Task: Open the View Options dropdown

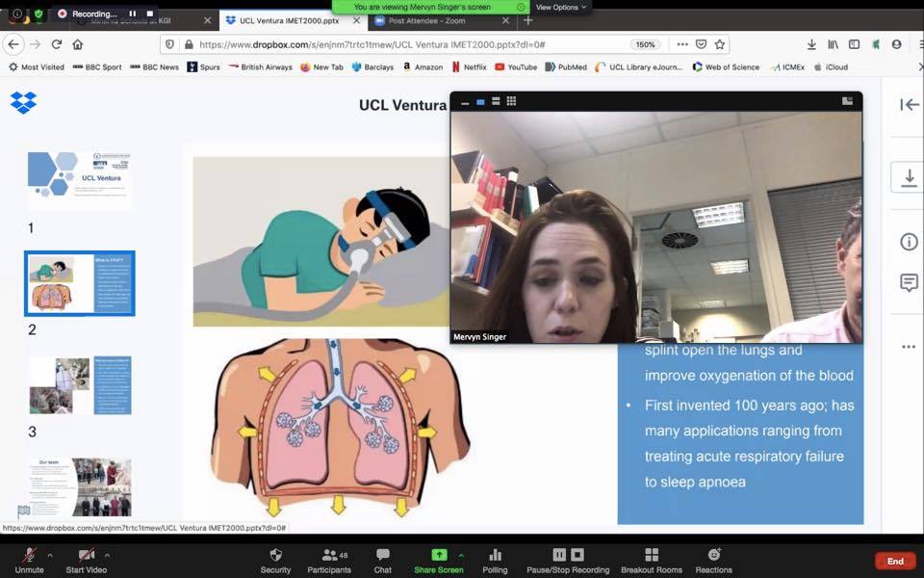Action: pos(561,7)
